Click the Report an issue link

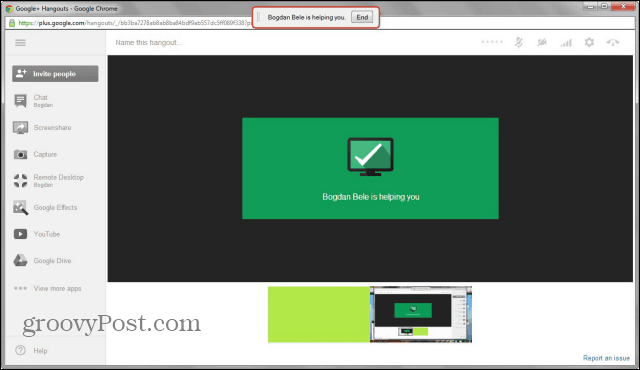(x=606, y=358)
